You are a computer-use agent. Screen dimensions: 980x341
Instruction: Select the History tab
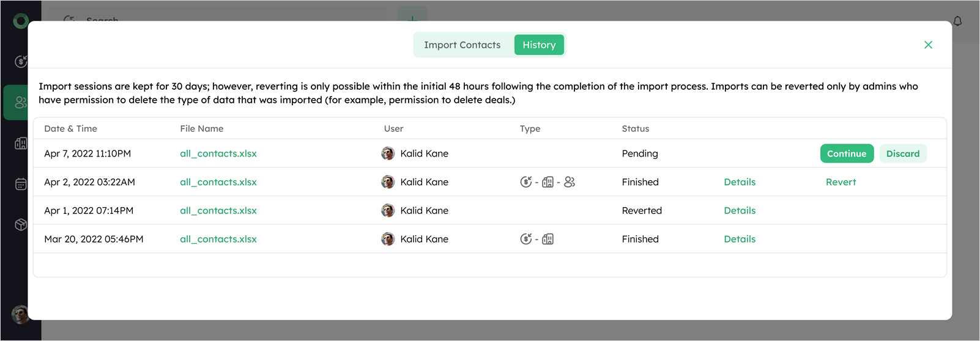click(x=539, y=45)
